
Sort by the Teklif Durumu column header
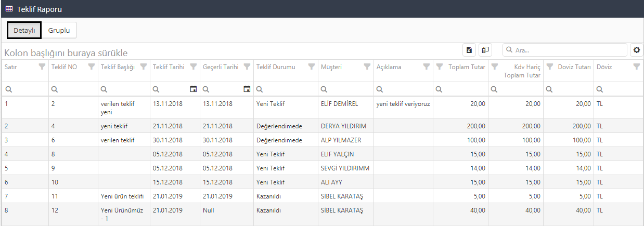click(276, 67)
